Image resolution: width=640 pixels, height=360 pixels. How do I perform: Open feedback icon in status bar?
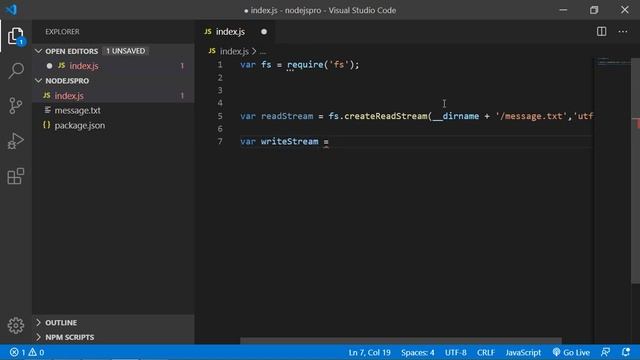pyautogui.click(x=606, y=352)
